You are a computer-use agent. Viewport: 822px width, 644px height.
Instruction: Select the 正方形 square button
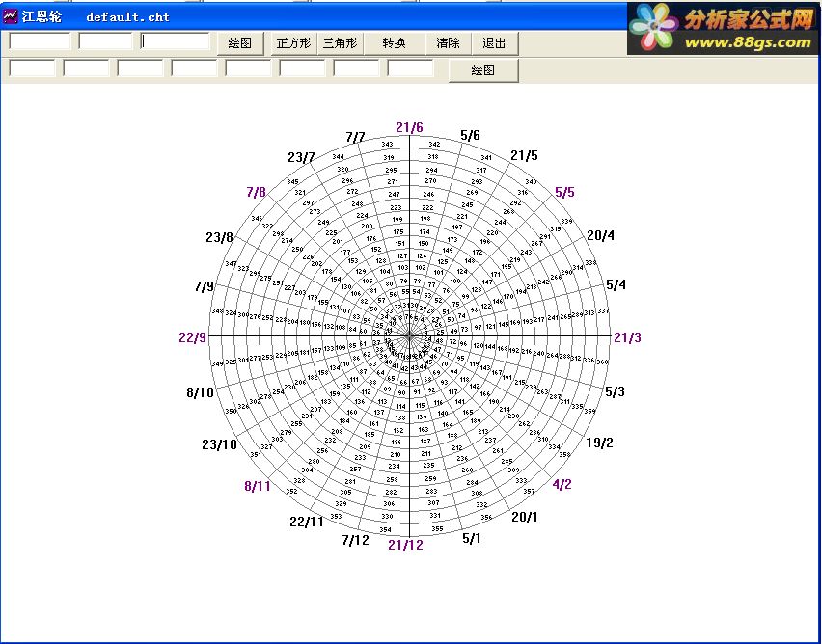(x=293, y=43)
